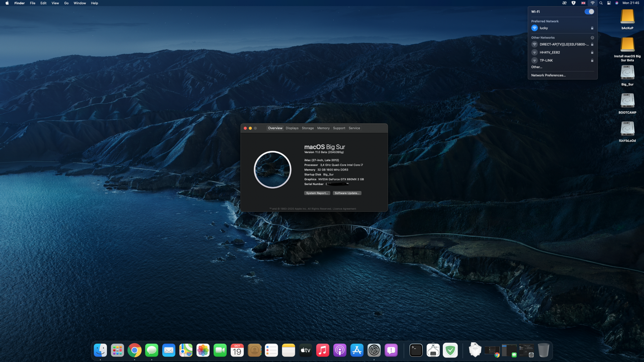Open Photos from the Dock
The width and height of the screenshot is (644, 362).
pyautogui.click(x=203, y=350)
